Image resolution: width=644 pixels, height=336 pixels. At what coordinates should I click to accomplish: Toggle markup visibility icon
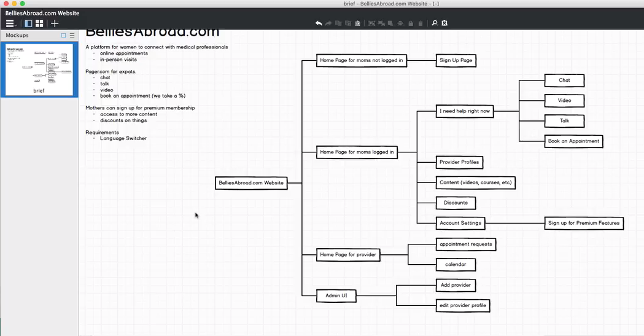(x=444, y=23)
